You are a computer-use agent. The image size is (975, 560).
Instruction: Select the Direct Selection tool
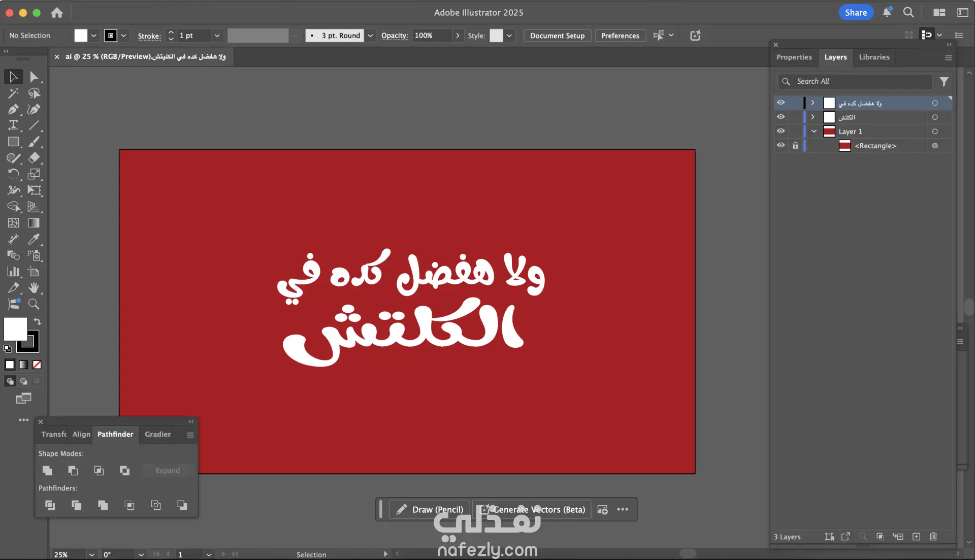(34, 77)
